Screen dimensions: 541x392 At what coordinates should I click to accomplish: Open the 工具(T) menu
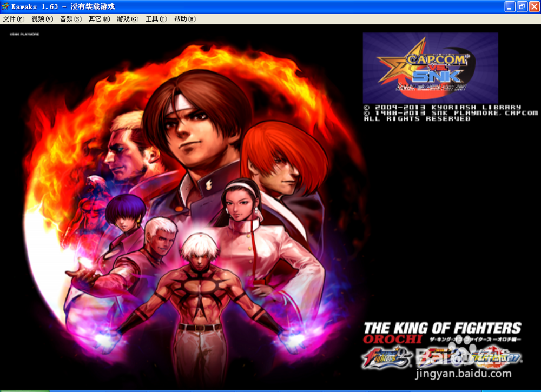pos(156,19)
